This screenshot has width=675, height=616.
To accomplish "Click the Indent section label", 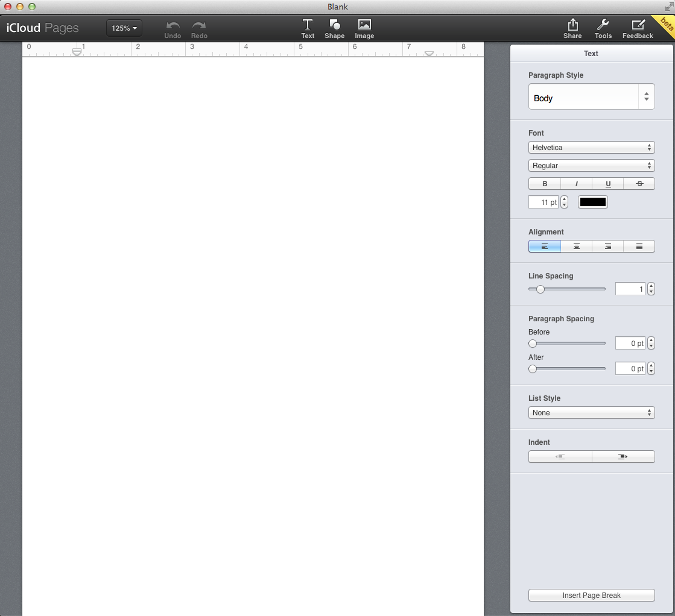I will tap(539, 442).
